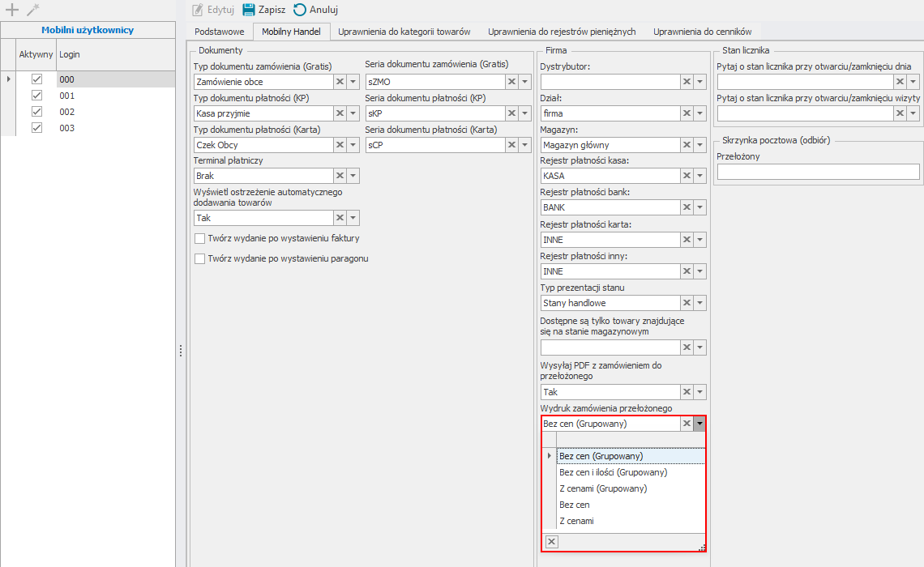Image resolution: width=924 pixels, height=567 pixels.
Task: Uncheck Aktywny for user 002
Action: pos(36,112)
